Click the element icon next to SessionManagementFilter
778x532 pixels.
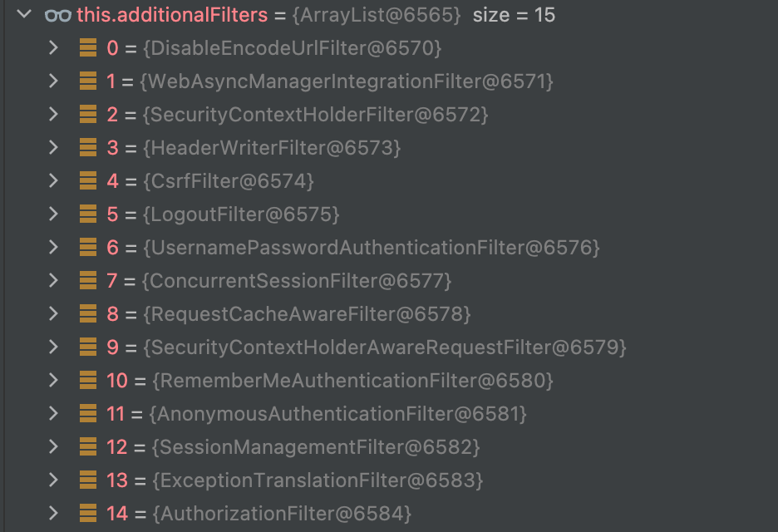coord(88,447)
